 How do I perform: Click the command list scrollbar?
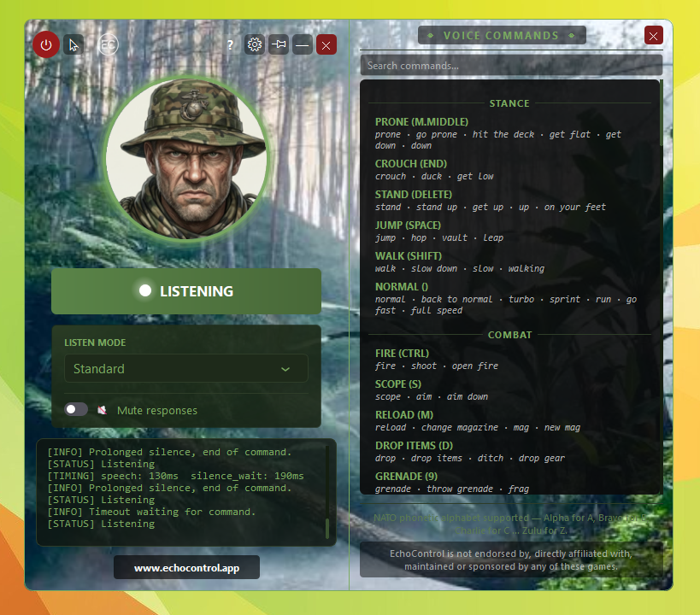click(x=662, y=113)
